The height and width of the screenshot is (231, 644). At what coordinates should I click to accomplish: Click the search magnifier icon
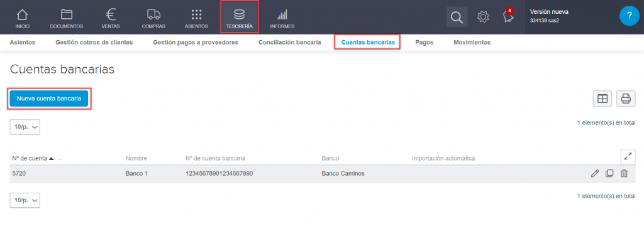(457, 17)
